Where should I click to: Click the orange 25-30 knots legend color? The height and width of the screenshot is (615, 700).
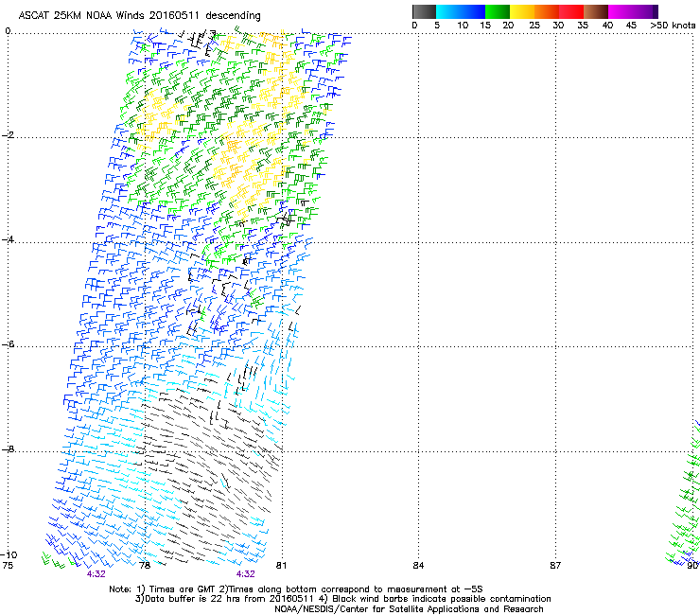point(547,11)
